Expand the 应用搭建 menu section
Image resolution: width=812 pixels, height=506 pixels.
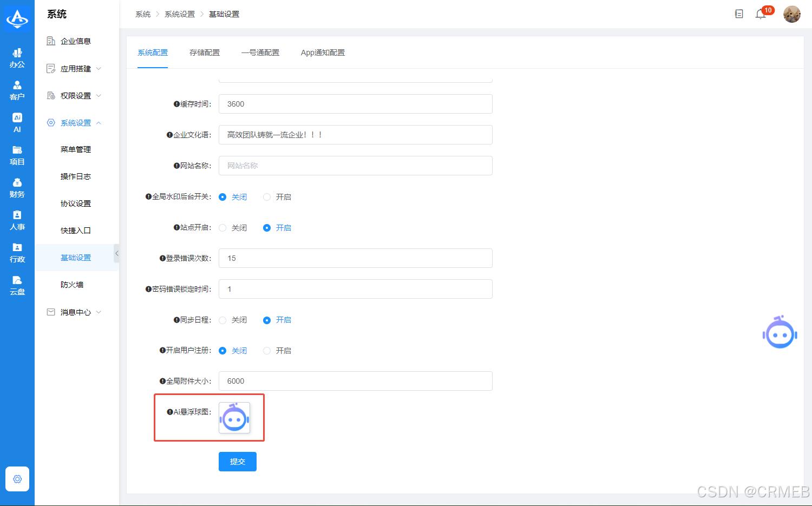pyautogui.click(x=75, y=68)
